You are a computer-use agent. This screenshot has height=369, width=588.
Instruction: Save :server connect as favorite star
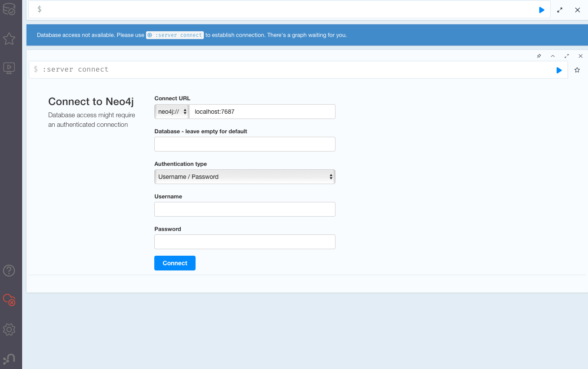pyautogui.click(x=577, y=70)
